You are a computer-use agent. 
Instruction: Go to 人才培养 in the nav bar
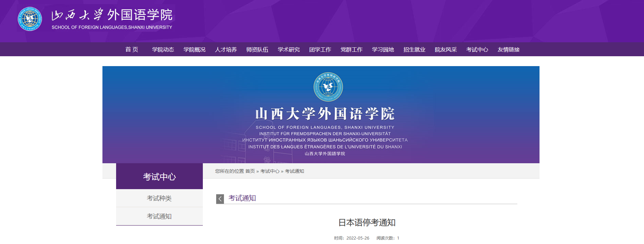point(226,49)
